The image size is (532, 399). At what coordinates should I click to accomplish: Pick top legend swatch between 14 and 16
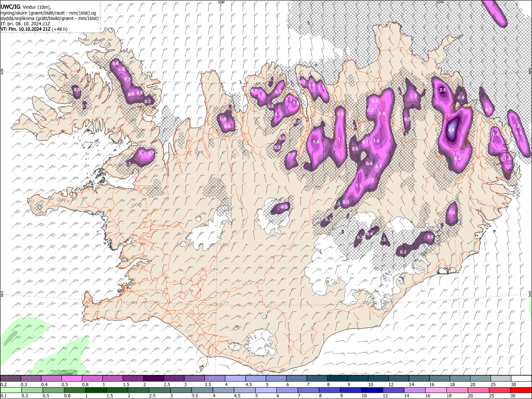coord(419,378)
